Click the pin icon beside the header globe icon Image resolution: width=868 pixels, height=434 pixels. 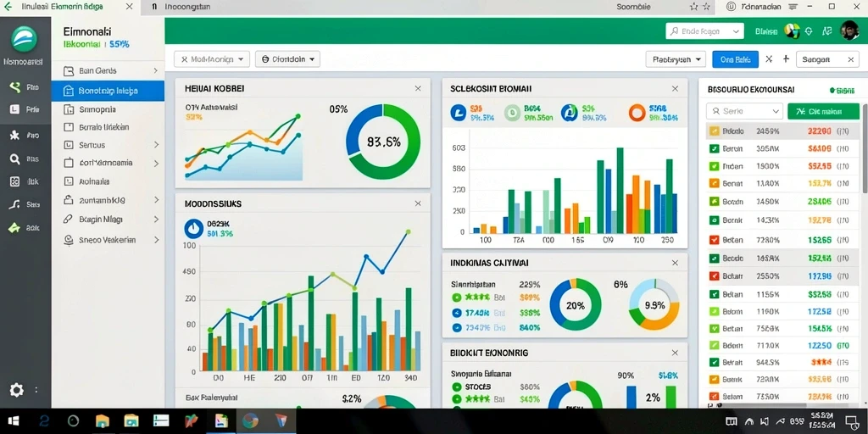pos(809,31)
